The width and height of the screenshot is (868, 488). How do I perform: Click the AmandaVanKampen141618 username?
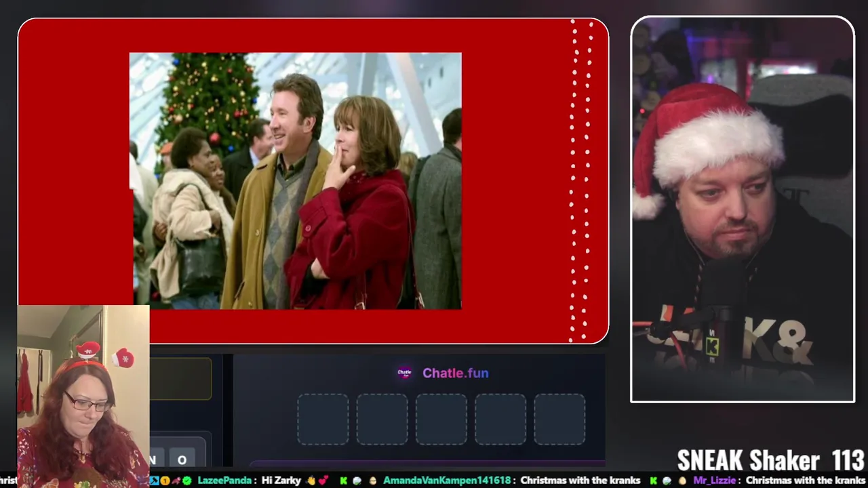click(447, 481)
